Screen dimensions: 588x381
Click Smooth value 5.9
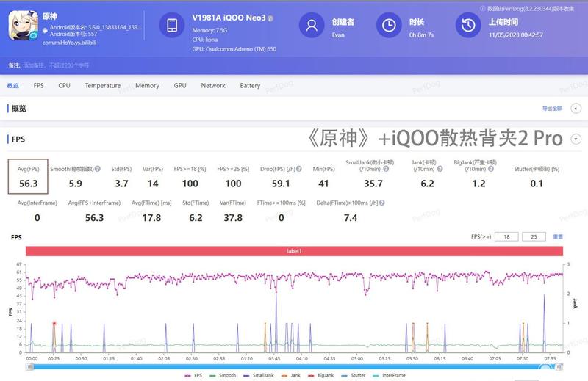(76, 184)
